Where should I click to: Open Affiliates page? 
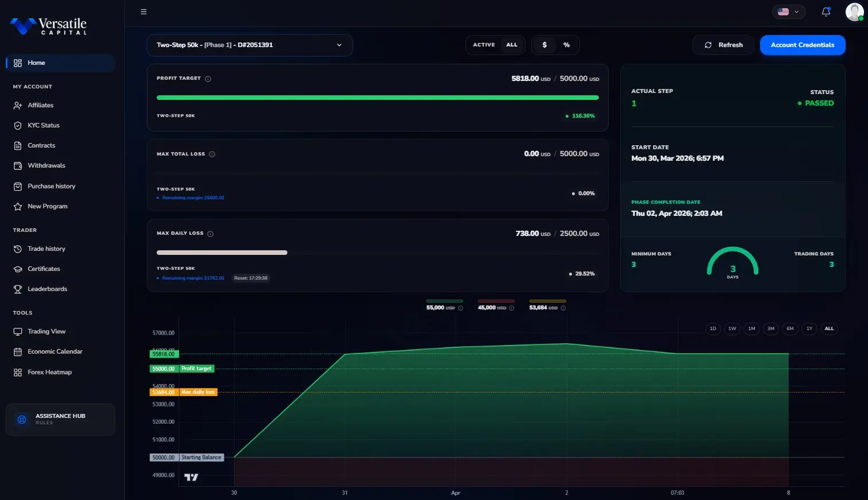[x=40, y=106]
